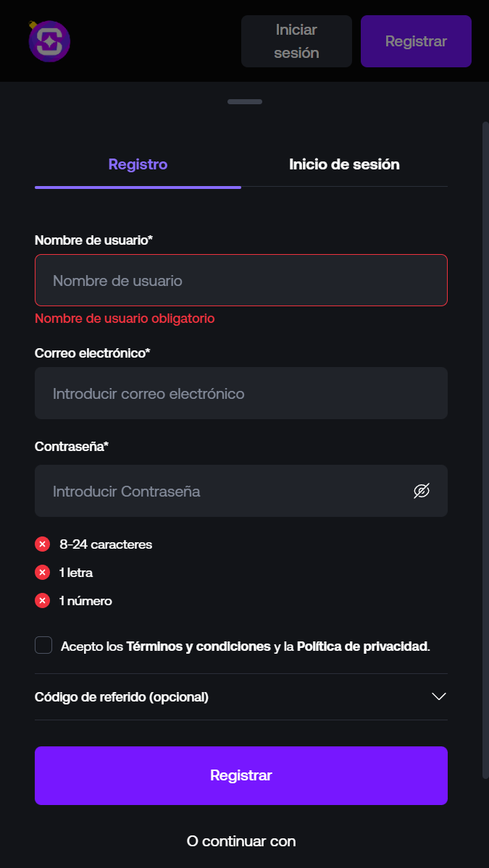This screenshot has height=868, width=489.
Task: Click the Introducir correo electrónico field
Action: click(x=241, y=393)
